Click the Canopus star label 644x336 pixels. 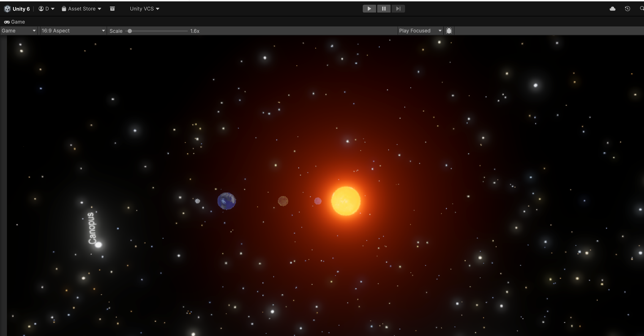coord(92,228)
